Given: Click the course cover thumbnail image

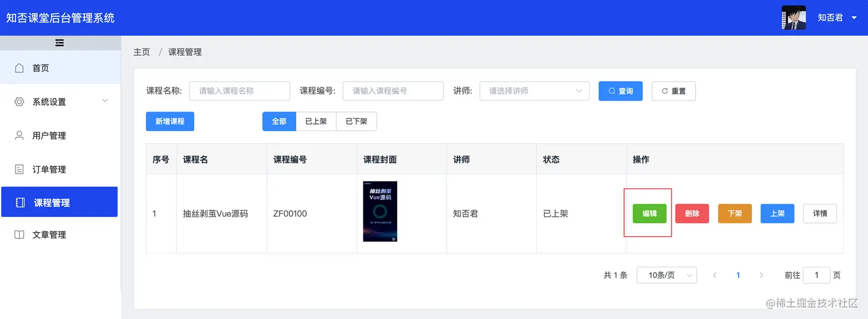Looking at the screenshot, I should (380, 212).
